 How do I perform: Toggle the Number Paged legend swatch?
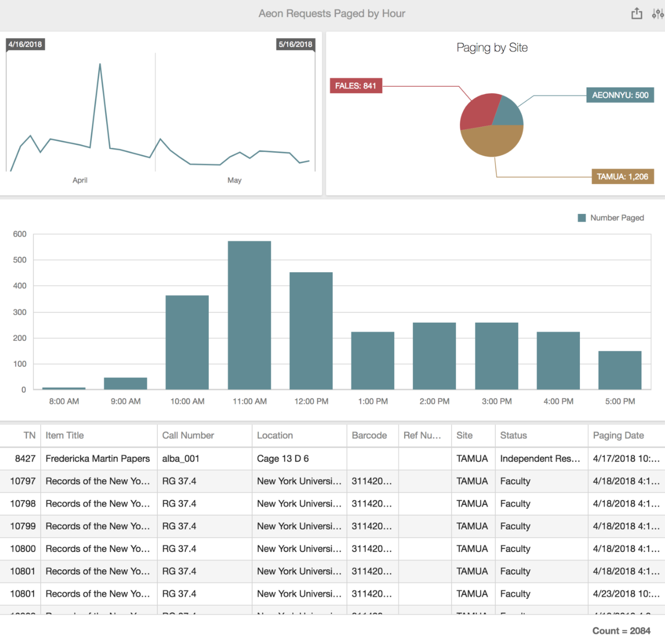581,218
